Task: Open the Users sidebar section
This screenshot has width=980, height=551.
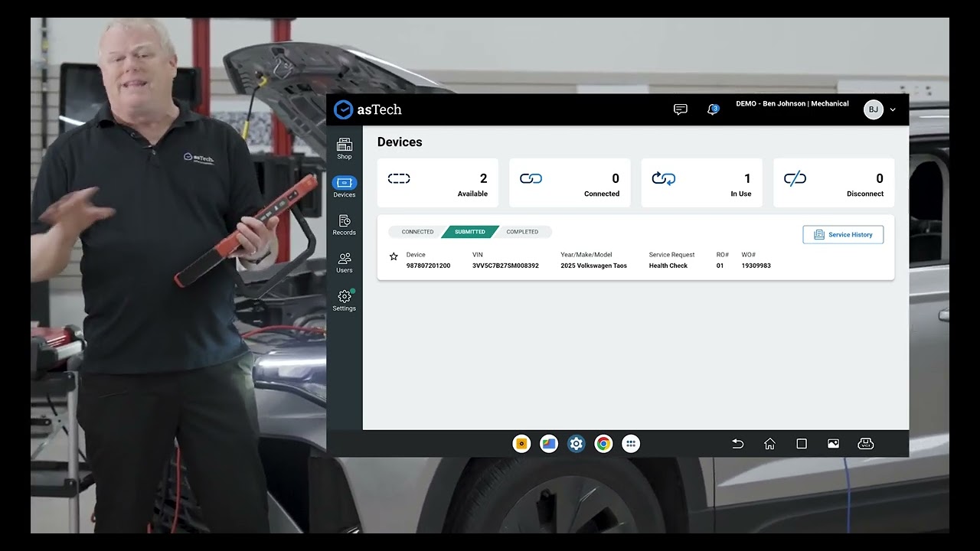Action: click(345, 262)
